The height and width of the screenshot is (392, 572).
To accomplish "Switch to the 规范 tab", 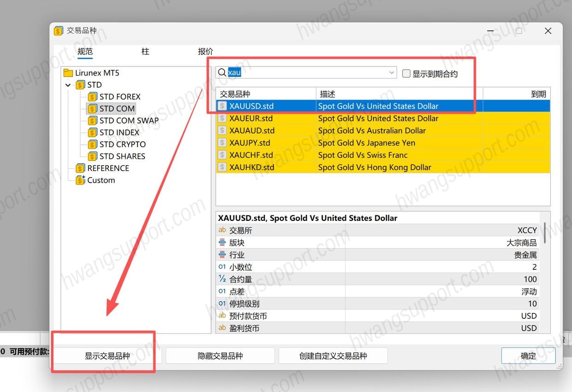I will click(x=85, y=52).
